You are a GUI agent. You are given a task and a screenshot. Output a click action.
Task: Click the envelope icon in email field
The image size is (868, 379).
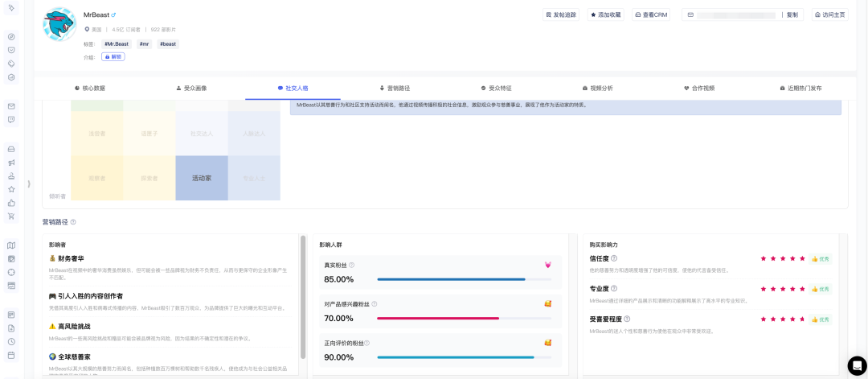coord(690,15)
